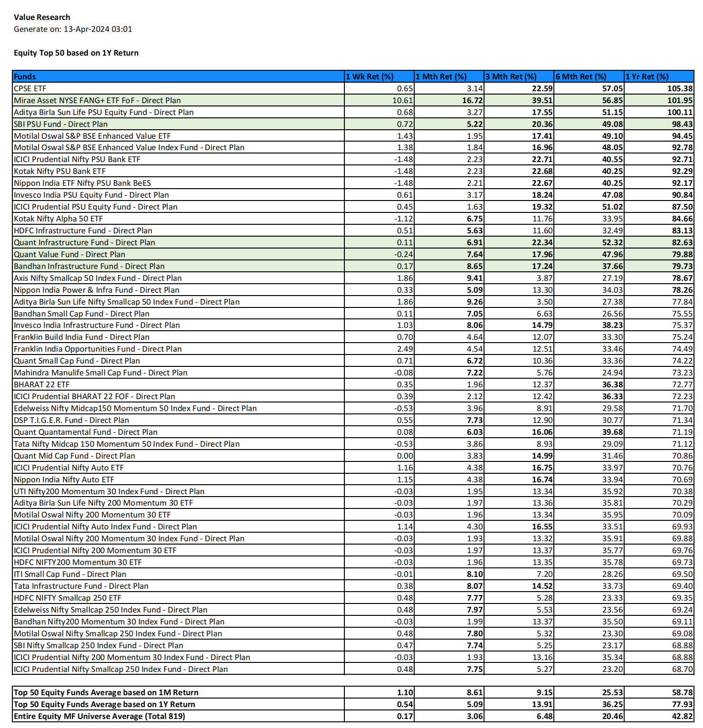Select the CPSE ETF fund row name

30,88
